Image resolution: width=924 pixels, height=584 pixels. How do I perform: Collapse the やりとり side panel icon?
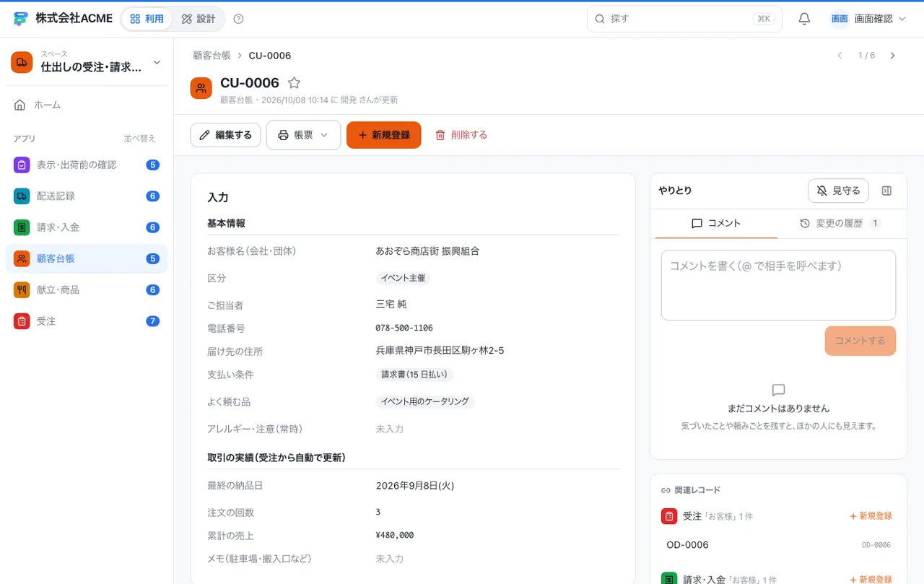pyautogui.click(x=887, y=191)
